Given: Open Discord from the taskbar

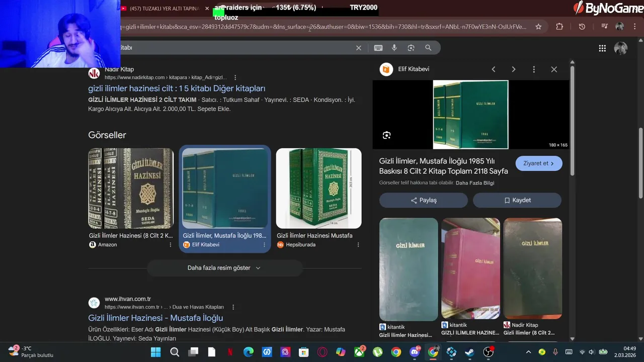Looking at the screenshot, I should (415, 352).
